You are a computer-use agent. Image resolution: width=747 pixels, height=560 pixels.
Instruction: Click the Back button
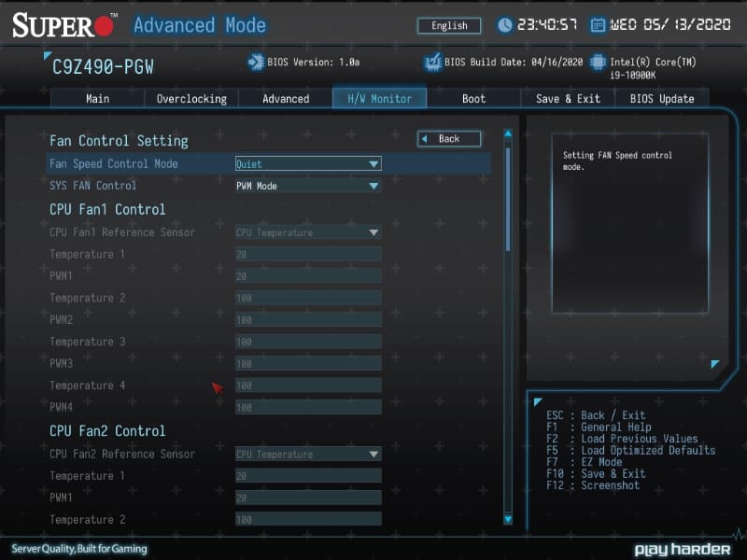tap(448, 138)
